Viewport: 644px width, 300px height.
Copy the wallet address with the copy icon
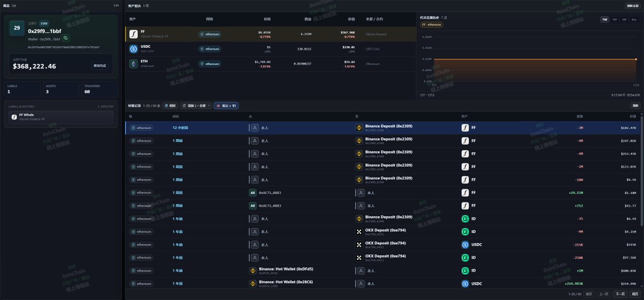click(x=66, y=38)
